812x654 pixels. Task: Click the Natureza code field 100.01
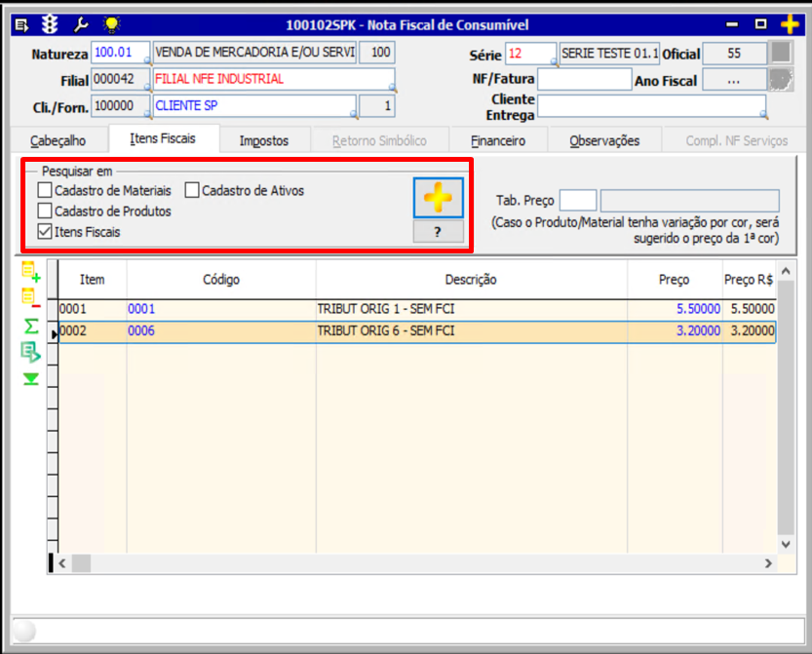click(120, 53)
